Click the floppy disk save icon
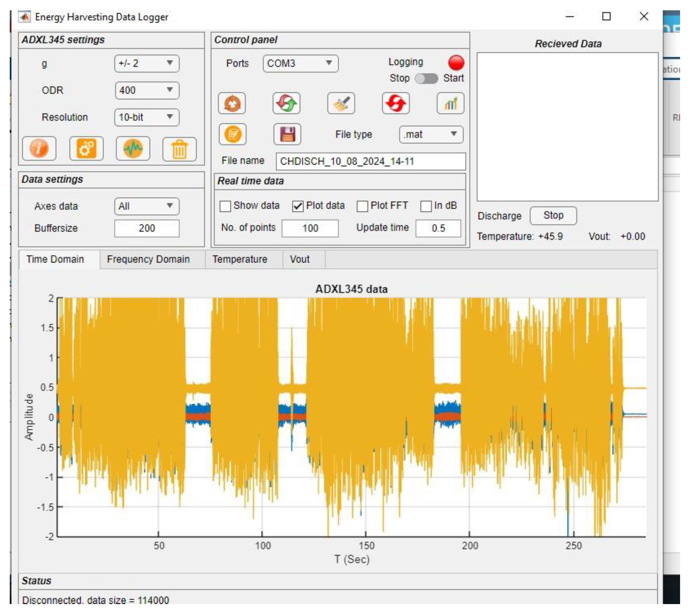 pos(287,134)
